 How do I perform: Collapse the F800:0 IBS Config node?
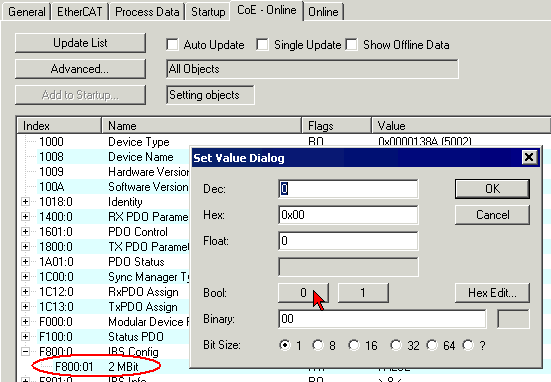pyautogui.click(x=25, y=351)
